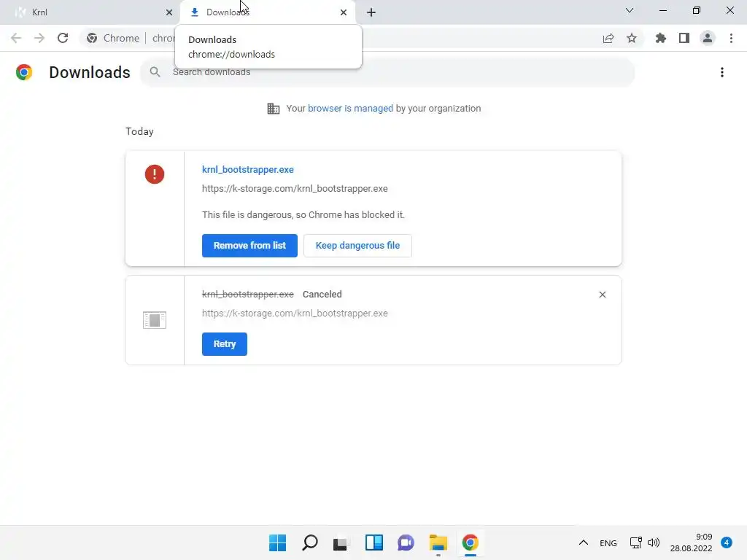747x560 pixels.
Task: Go forward to next page
Action: tap(39, 38)
